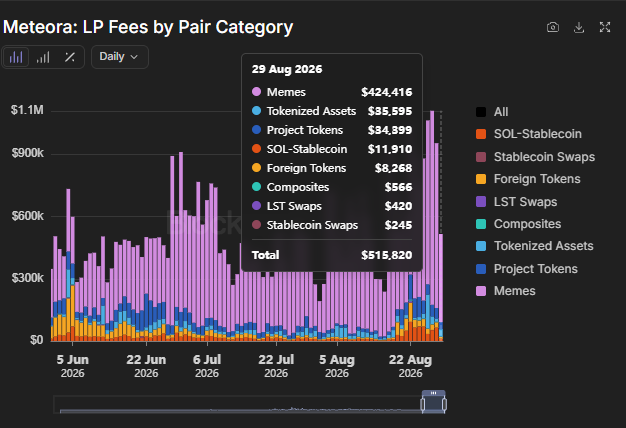
Task: Click the '$900k' y-axis label
Action: point(28,153)
